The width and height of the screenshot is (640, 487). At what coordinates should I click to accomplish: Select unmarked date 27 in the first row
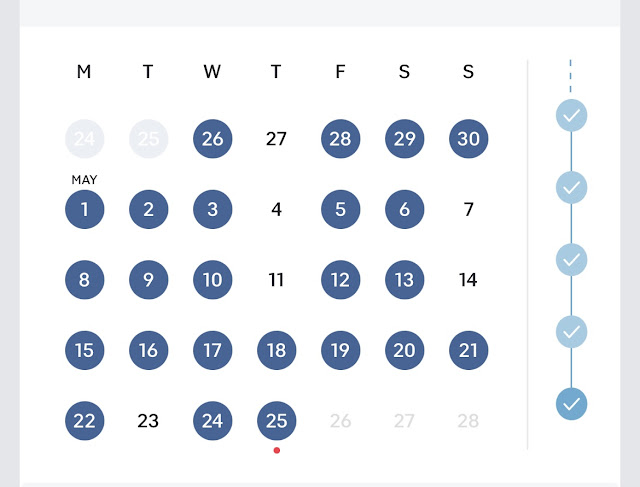click(276, 139)
